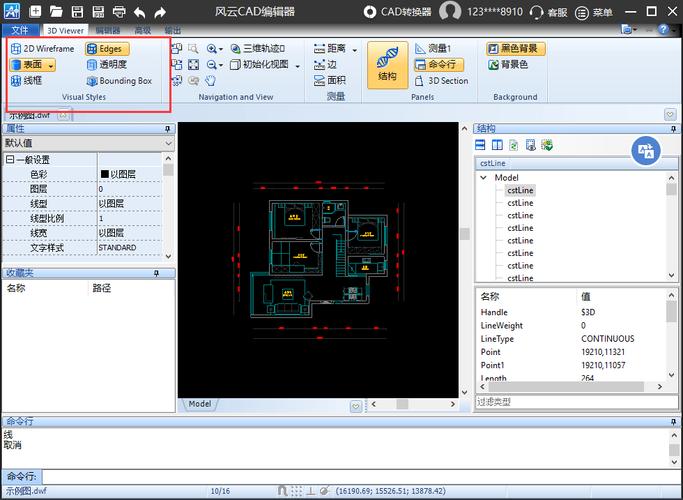Select 2D Wireframe visual style
The image size is (683, 500).
tap(42, 48)
